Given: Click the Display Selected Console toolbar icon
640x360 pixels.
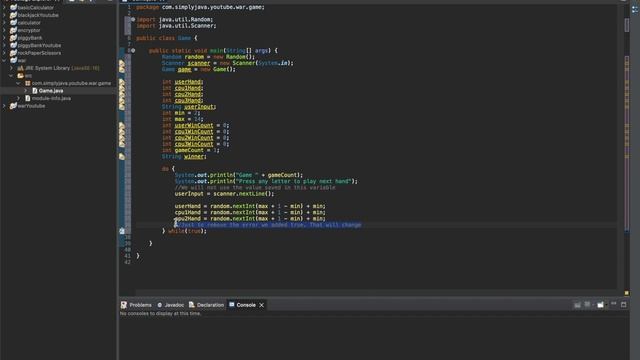Looking at the screenshot, I should (x=587, y=305).
